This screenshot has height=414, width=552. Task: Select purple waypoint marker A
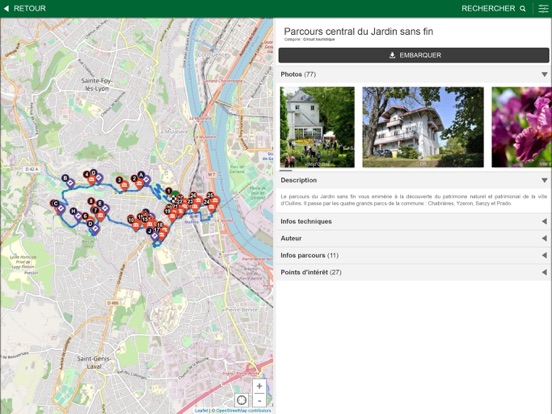[146, 180]
